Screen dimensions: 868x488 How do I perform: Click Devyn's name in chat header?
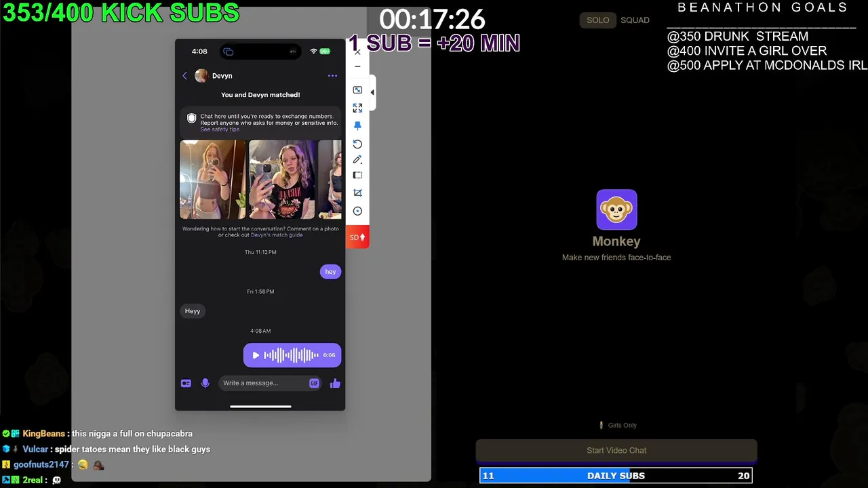pyautogui.click(x=222, y=76)
